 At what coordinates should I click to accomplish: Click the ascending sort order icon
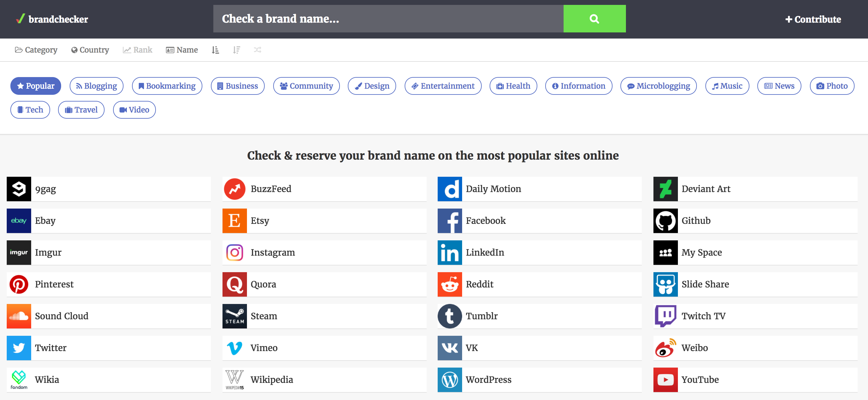[215, 50]
